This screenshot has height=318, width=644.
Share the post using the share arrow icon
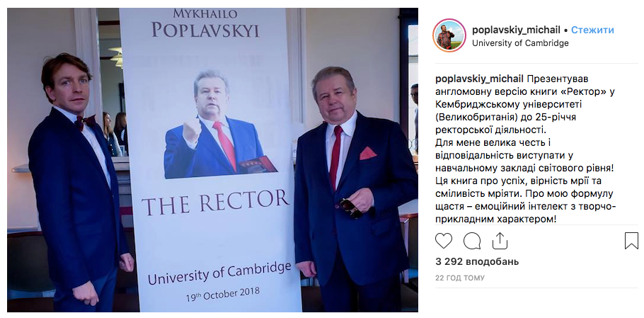click(500, 241)
